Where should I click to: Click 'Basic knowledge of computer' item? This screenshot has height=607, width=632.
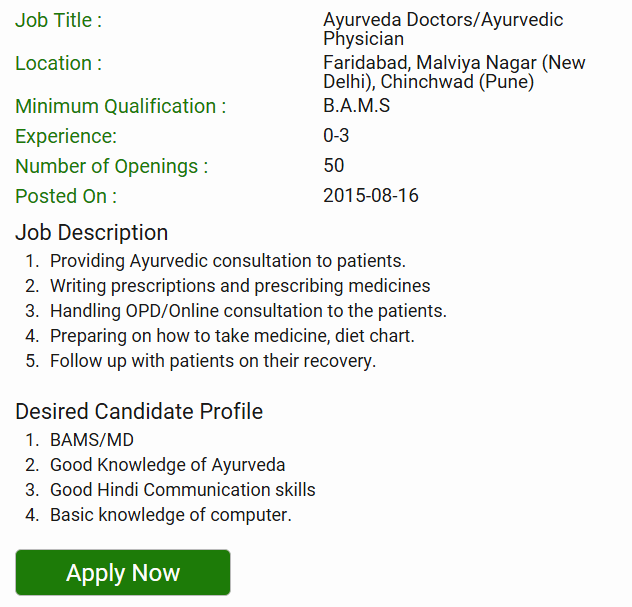(171, 515)
